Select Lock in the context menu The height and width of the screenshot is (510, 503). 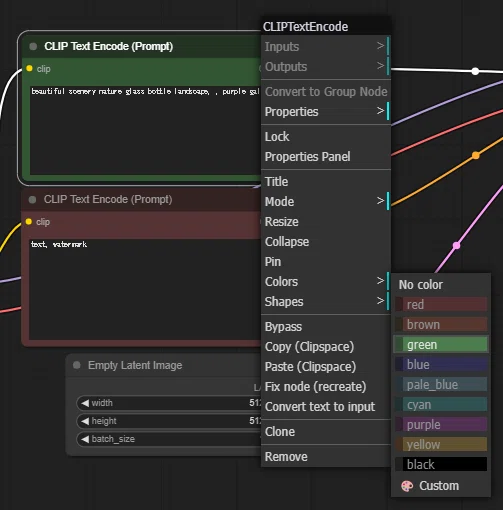click(x=326, y=136)
